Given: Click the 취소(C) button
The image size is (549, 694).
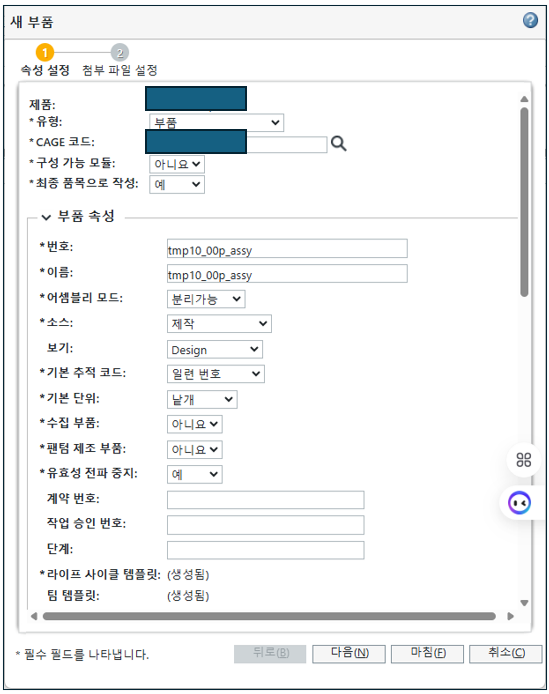Looking at the screenshot, I should [x=506, y=653].
